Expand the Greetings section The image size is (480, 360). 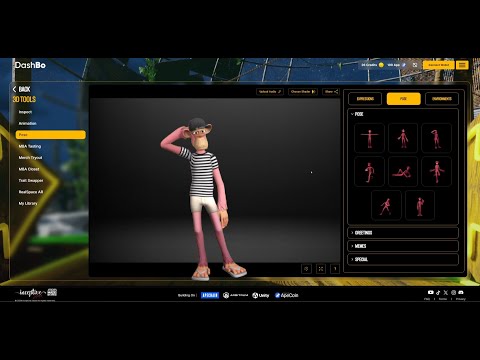click(x=403, y=233)
